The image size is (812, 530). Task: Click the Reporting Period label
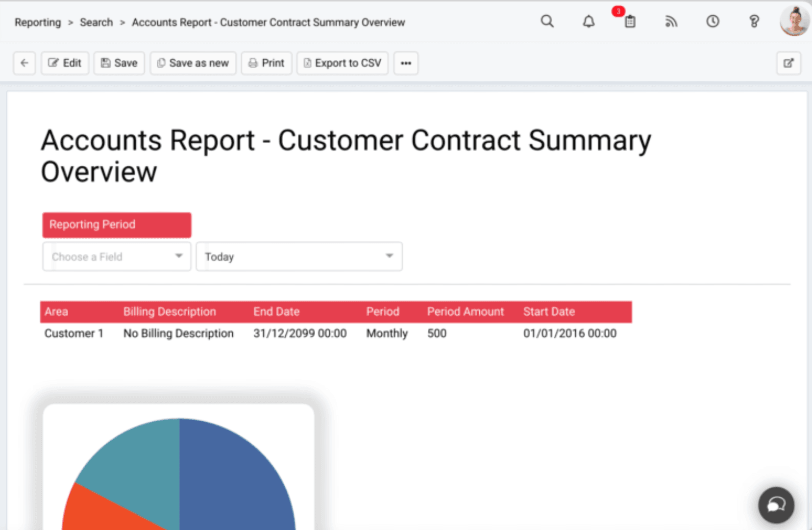117,225
